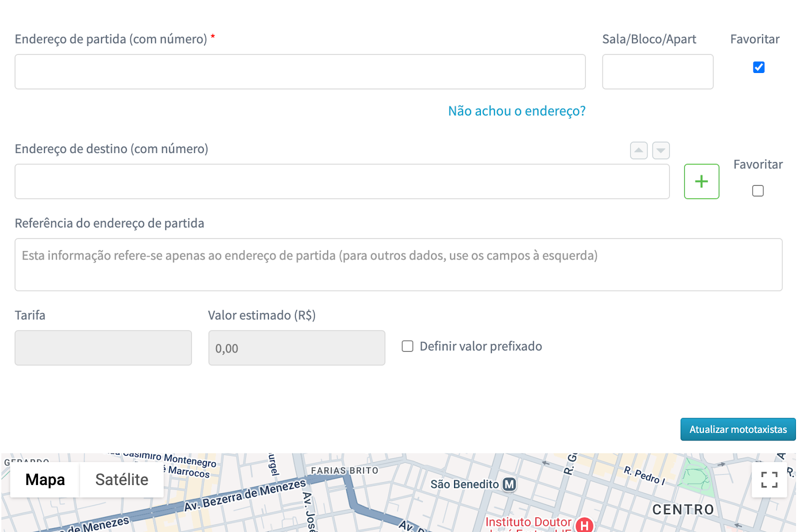Toggle fullscreen map view icon
This screenshot has height=532, width=800.
(769, 480)
